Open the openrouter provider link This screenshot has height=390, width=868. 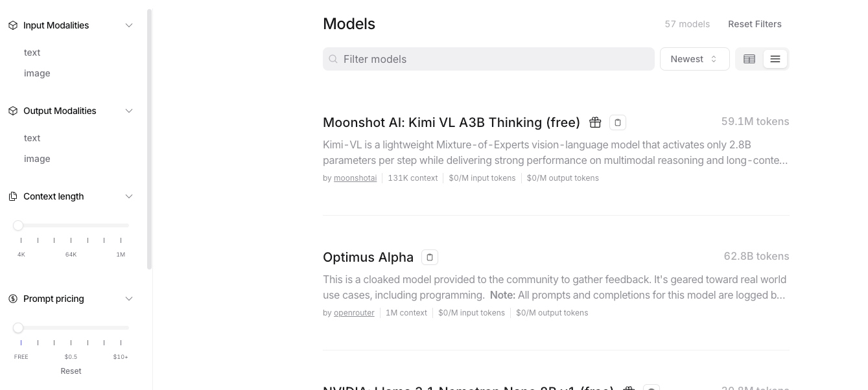(x=354, y=313)
